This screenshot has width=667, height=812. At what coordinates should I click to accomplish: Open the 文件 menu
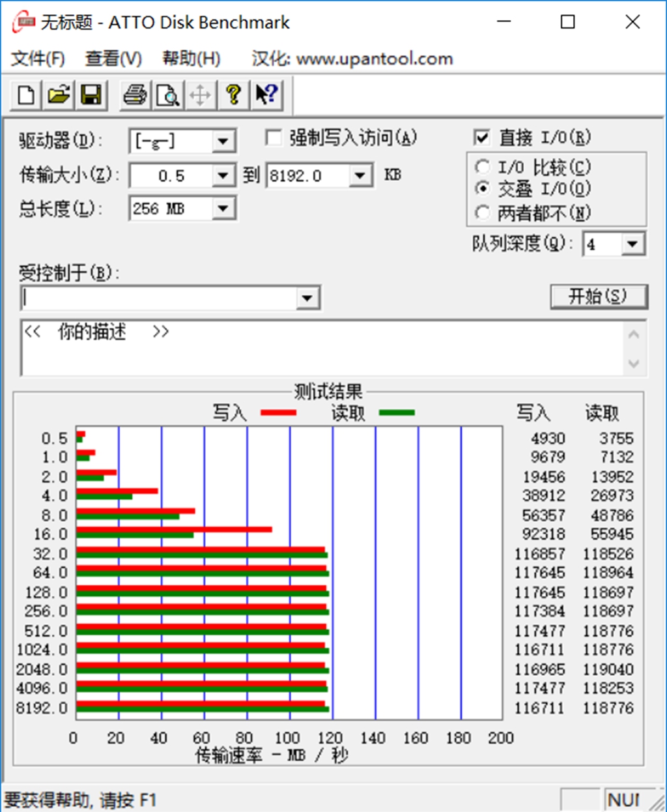coord(37,58)
